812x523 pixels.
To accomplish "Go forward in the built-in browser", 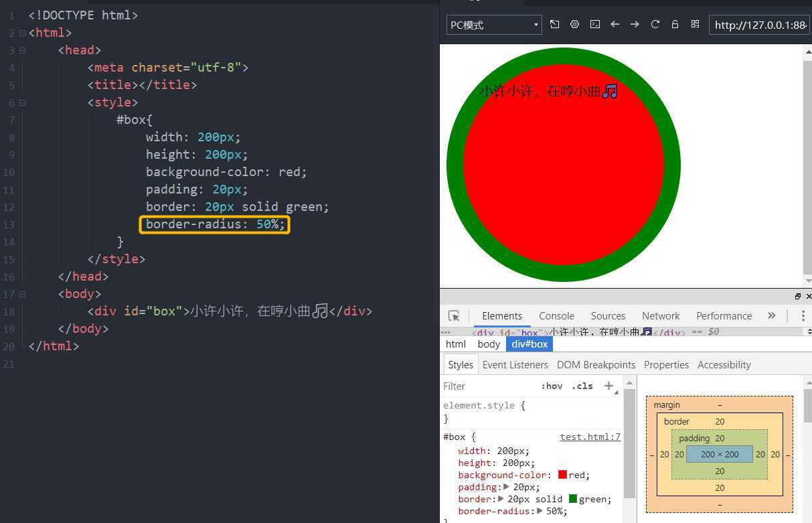I will click(x=635, y=25).
